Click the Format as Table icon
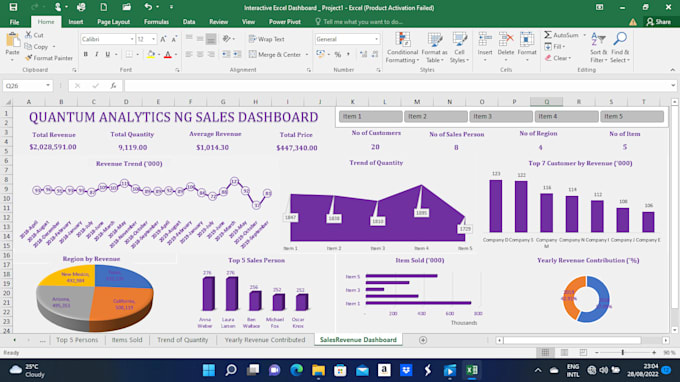The image size is (680, 382). pyautogui.click(x=435, y=40)
